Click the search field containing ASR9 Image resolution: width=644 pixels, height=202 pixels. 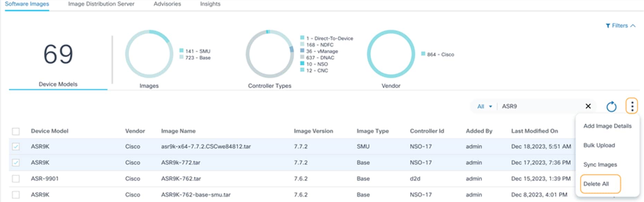[x=540, y=106]
